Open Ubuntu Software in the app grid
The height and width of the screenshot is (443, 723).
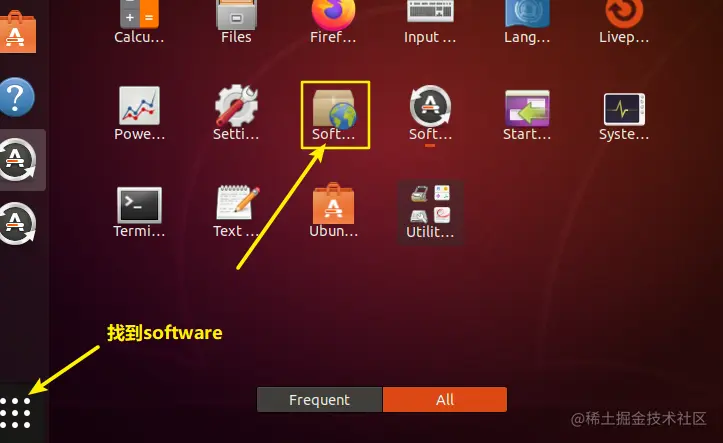pyautogui.click(x=333, y=210)
